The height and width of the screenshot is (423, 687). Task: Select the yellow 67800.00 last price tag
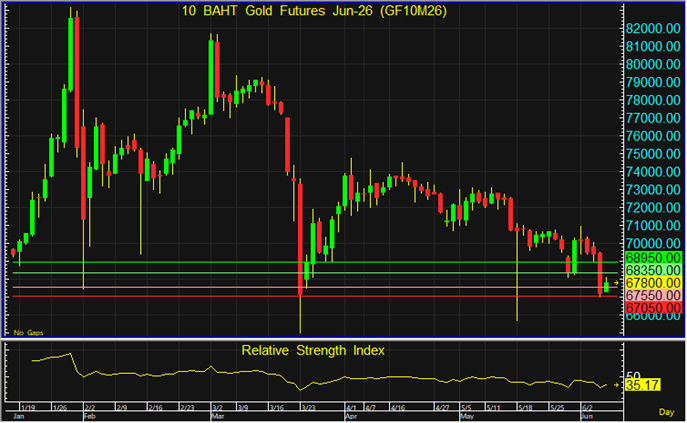(653, 283)
